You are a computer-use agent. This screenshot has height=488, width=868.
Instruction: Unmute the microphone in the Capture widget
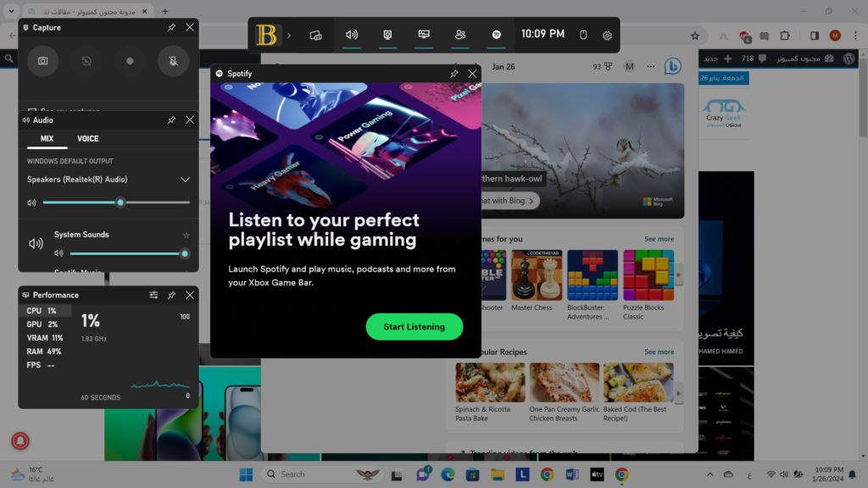[x=173, y=60]
